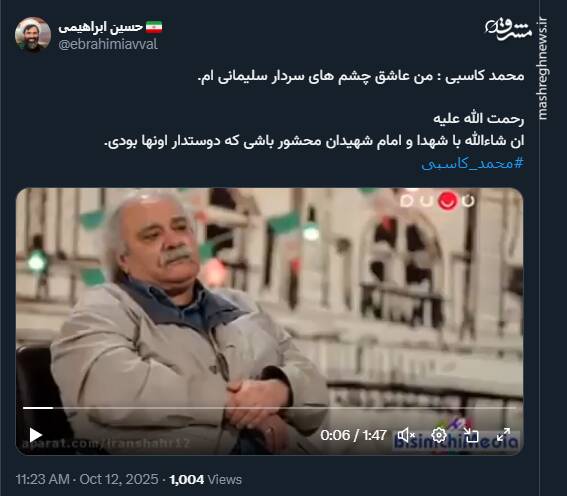Image resolution: width=567 pixels, height=496 pixels.
Task: Open the vertical mashreghnews.ir watermark link
Action: [x=542, y=68]
